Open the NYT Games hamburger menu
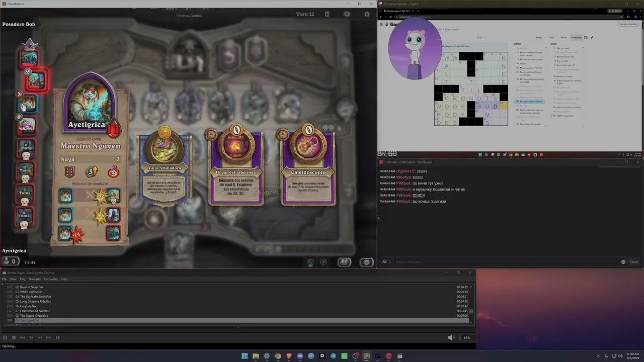The width and height of the screenshot is (644, 362). pyautogui.click(x=381, y=24)
